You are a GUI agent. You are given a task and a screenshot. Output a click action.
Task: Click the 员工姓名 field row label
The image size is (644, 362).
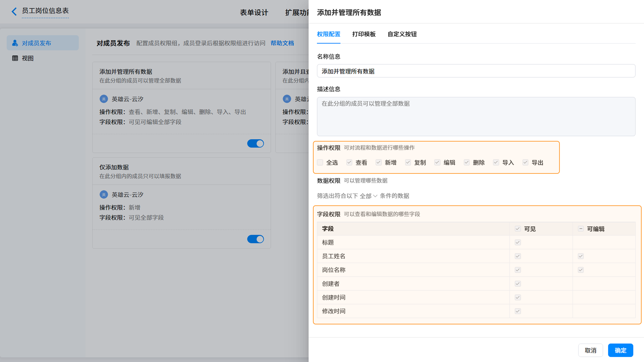[x=334, y=256]
